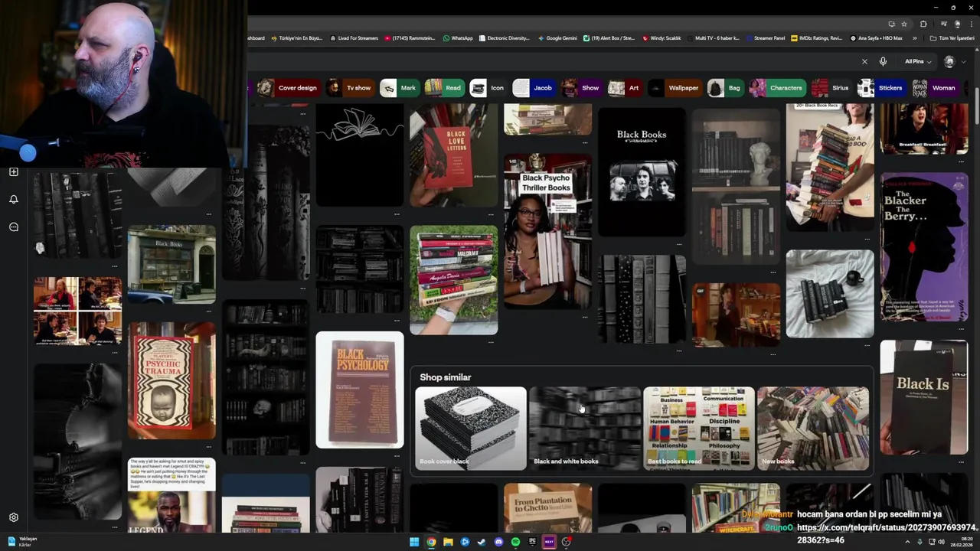980x551 pixels.
Task: Bookmark this page with the star icon
Action: coord(904,24)
